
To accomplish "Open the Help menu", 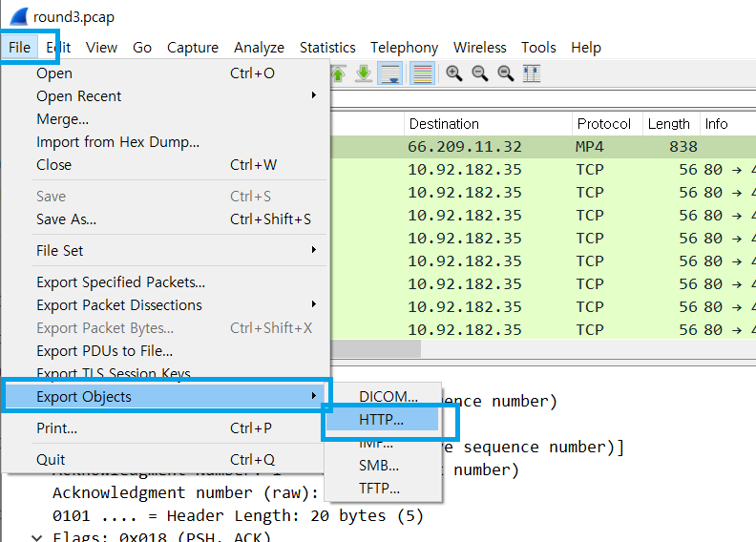I will coord(586,47).
